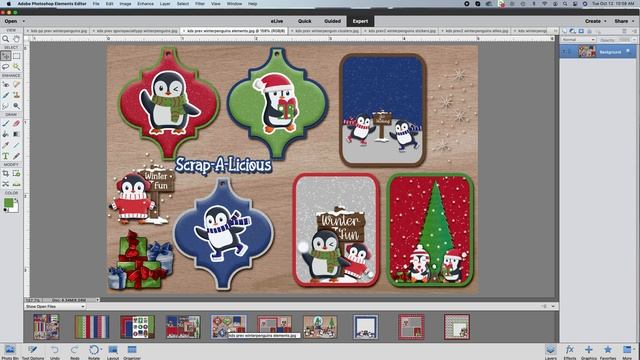Screen dimensions: 640x360
Task: Select the Move tool
Action: (6, 56)
